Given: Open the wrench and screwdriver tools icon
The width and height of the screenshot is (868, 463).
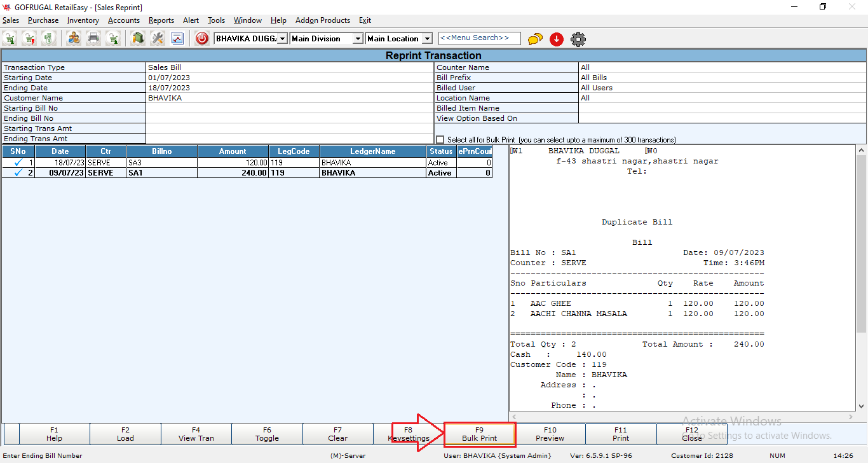Looking at the screenshot, I should coord(158,38).
